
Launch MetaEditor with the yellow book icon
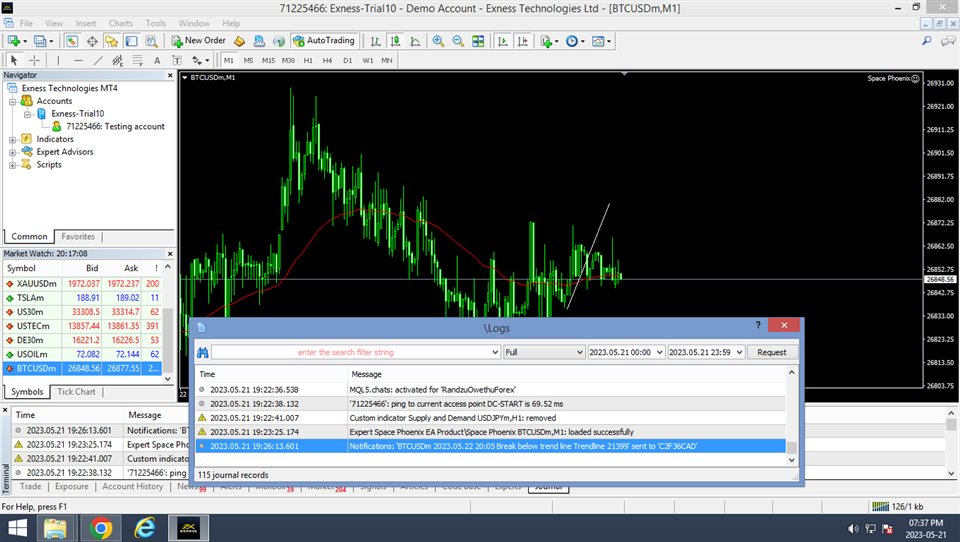239,41
